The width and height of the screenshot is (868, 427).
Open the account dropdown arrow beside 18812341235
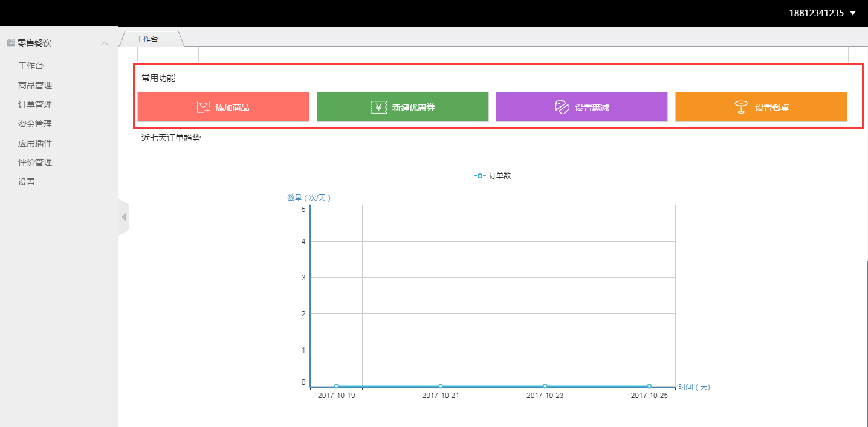pyautogui.click(x=853, y=13)
